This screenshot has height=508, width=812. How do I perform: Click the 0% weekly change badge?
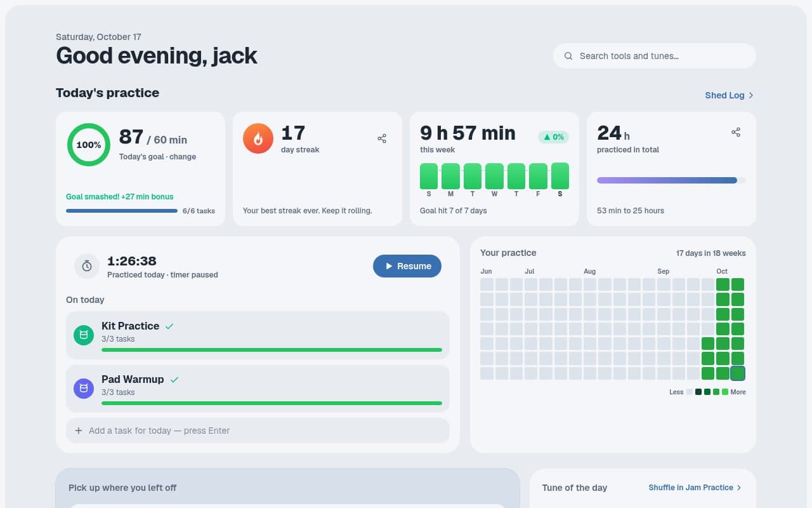[553, 137]
